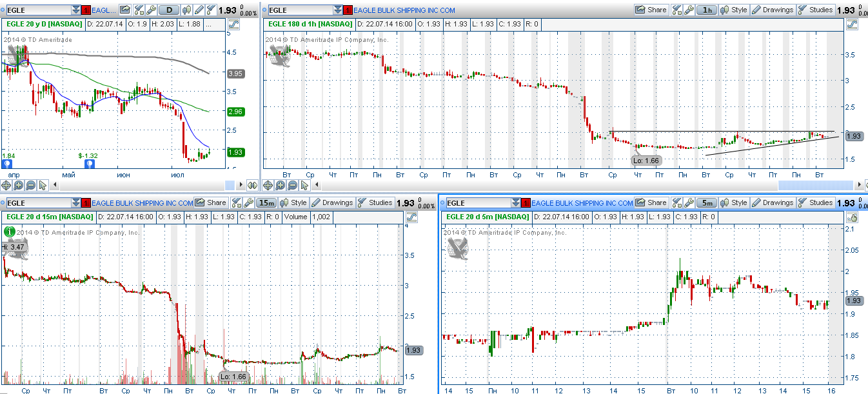This screenshot has width=868, height=394.
Task: Click the pan crosshair icon below the 1h chart
Action: 267,185
